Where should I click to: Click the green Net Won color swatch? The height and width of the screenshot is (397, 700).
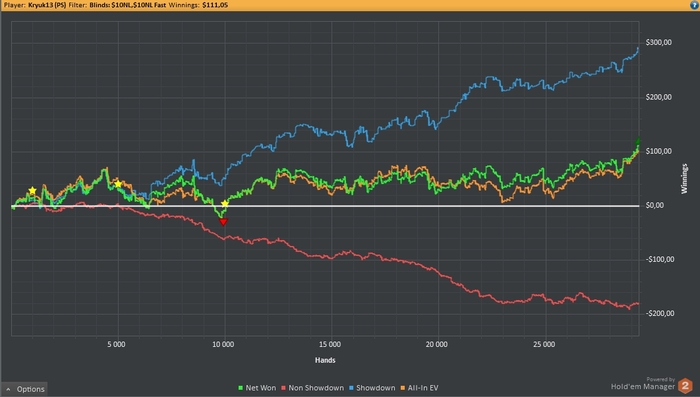(241, 388)
